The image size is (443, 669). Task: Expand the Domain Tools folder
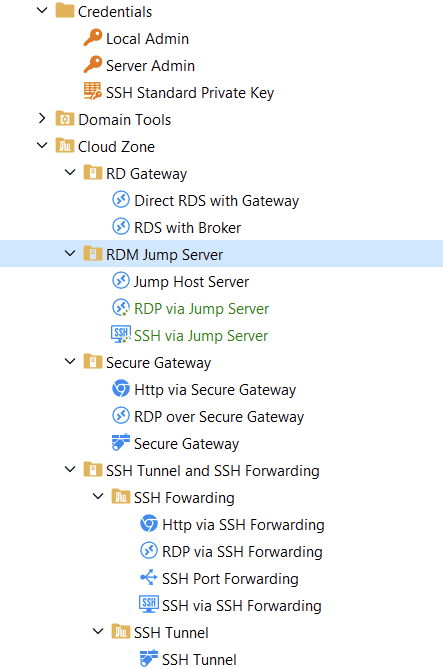click(42, 118)
